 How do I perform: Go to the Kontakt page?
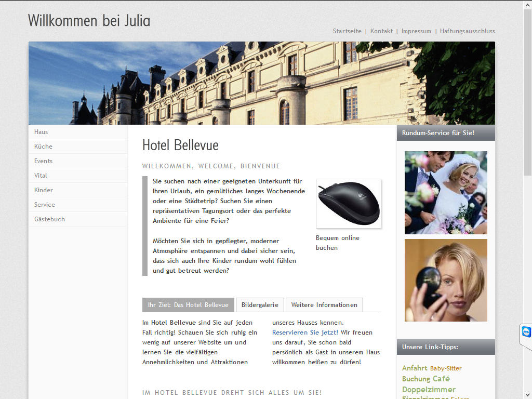[x=381, y=31]
